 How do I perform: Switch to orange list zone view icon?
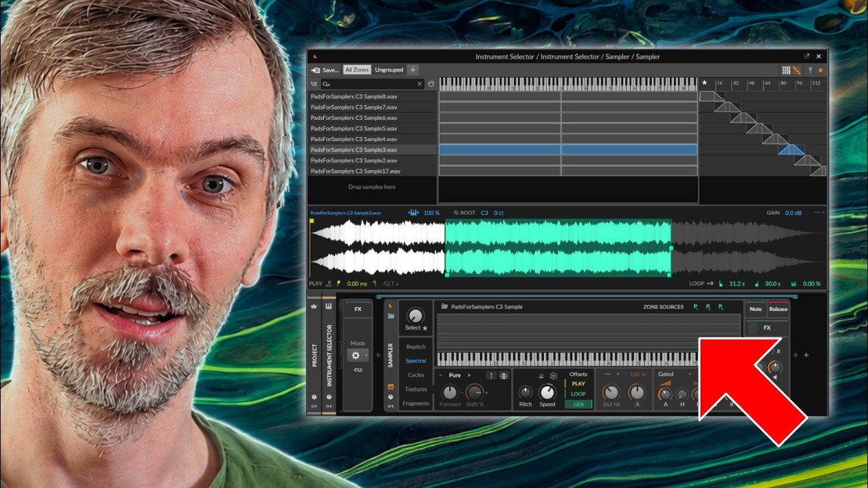coord(797,70)
